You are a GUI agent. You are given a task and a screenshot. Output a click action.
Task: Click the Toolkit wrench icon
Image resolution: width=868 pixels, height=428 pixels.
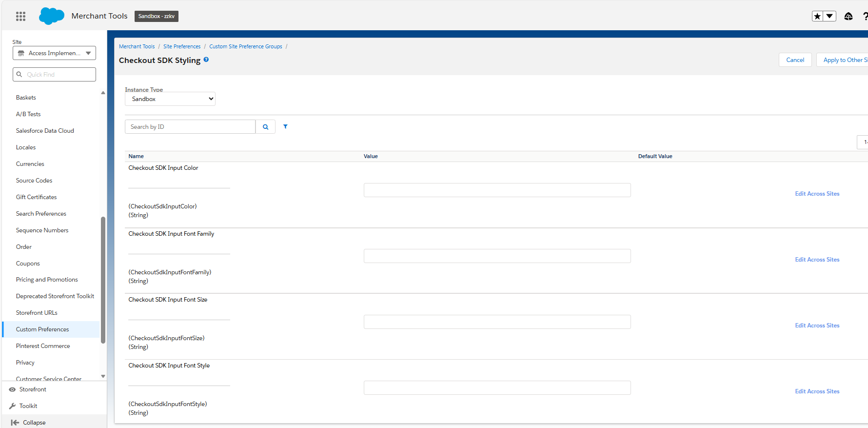[12, 406]
